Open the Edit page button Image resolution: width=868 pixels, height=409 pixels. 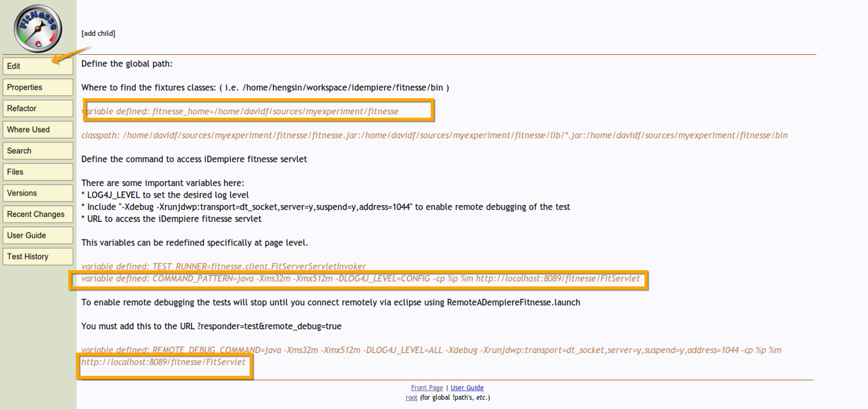point(38,66)
